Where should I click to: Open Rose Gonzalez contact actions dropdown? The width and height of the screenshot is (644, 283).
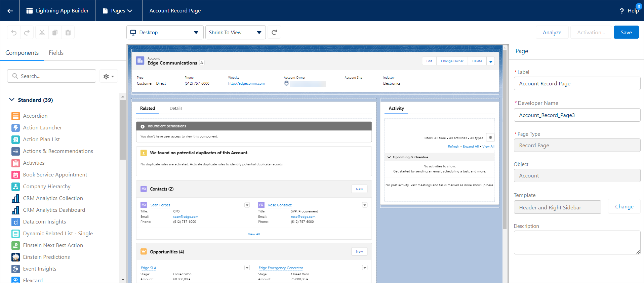tap(365, 205)
